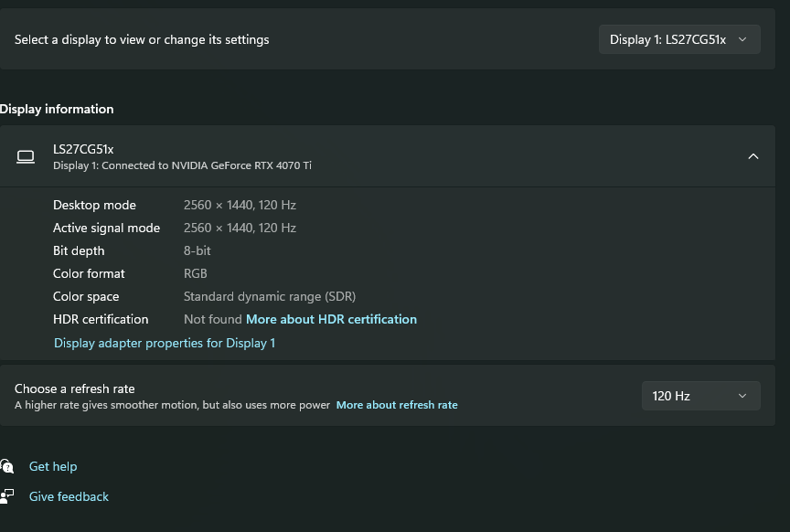The height and width of the screenshot is (532, 790).
Task: Click the 8-bit Bit depth value
Action: (x=197, y=250)
